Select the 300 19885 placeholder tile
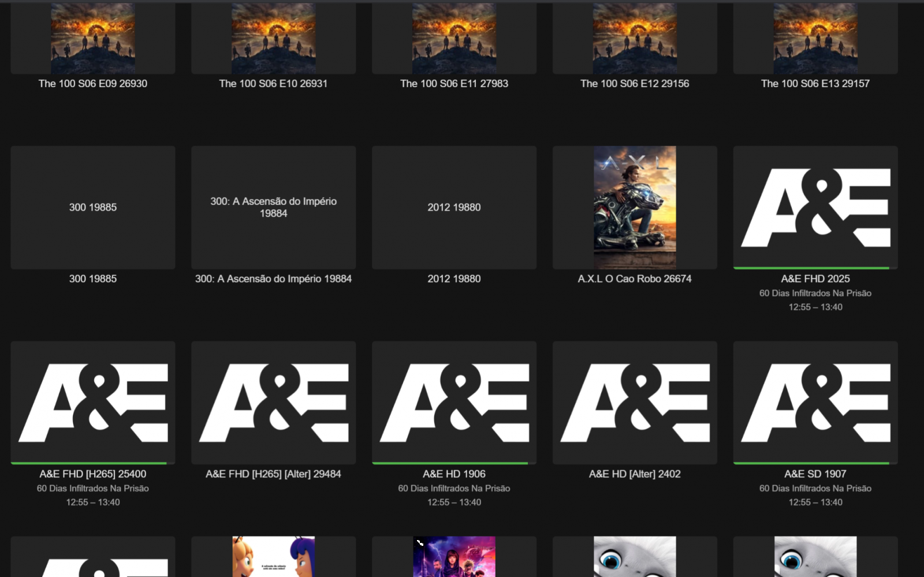This screenshot has height=577, width=924. point(93,207)
